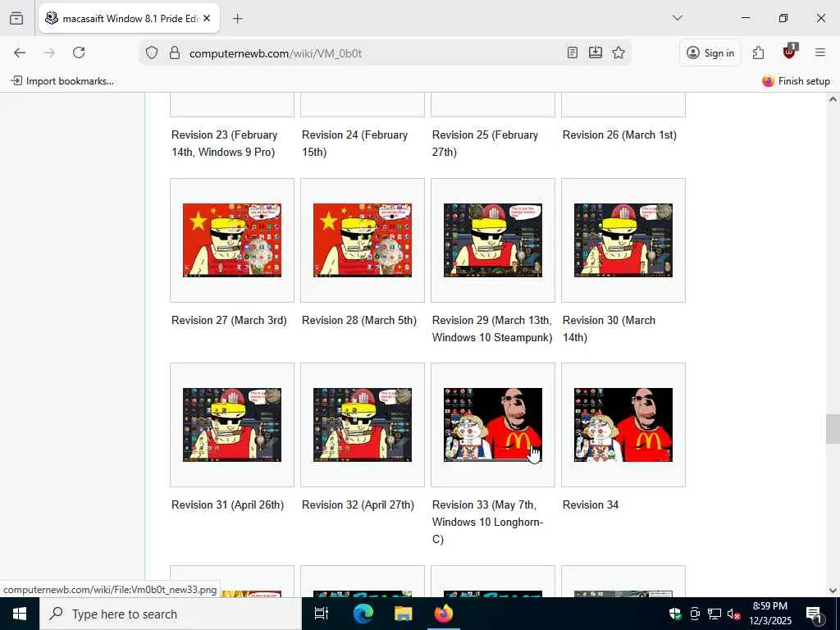Screen dimensions: 840x630
Task: Click 'Revision 25 (February 27th)' caption
Action: [486, 144]
